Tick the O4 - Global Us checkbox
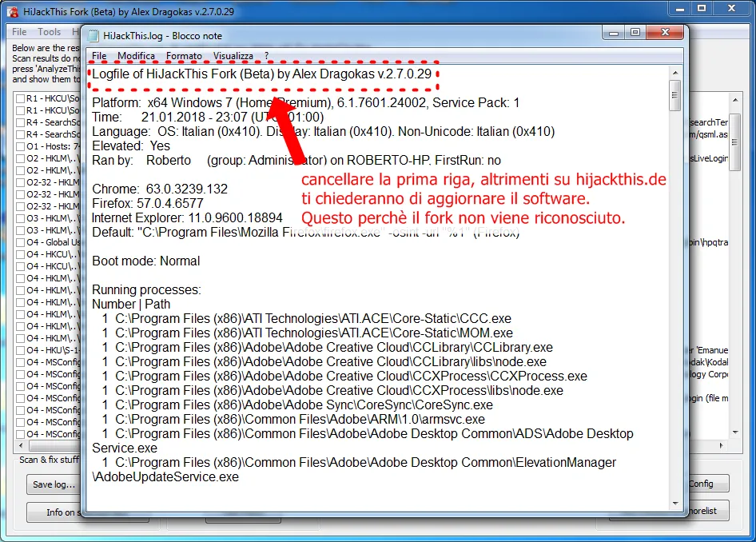The image size is (756, 542). click(x=20, y=242)
